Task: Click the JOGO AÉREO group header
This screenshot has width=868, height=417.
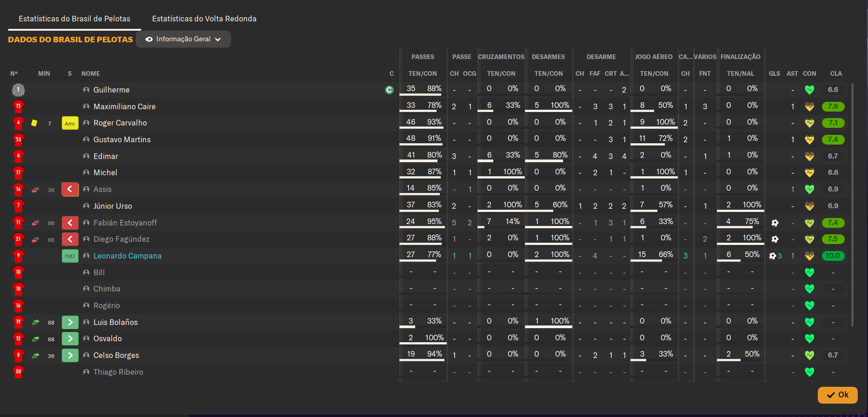Action: [x=654, y=57]
